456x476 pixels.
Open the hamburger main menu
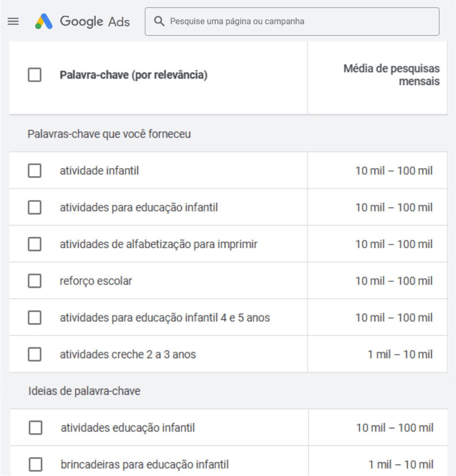[x=13, y=21]
